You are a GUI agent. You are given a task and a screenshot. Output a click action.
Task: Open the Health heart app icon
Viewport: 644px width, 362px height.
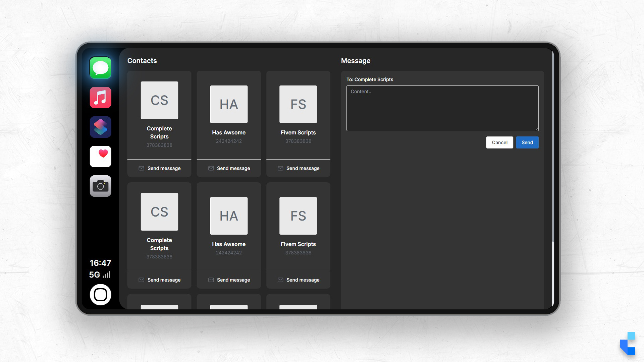(100, 157)
